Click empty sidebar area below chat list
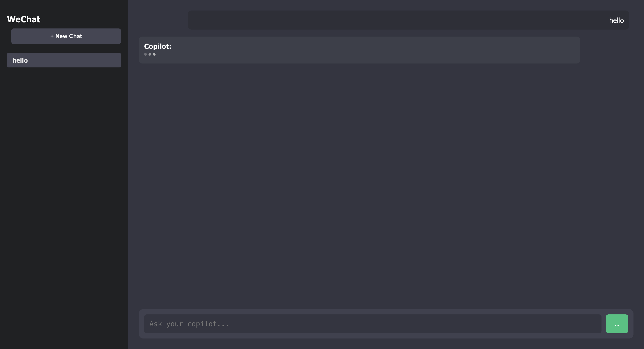644x349 pixels. pyautogui.click(x=64, y=200)
